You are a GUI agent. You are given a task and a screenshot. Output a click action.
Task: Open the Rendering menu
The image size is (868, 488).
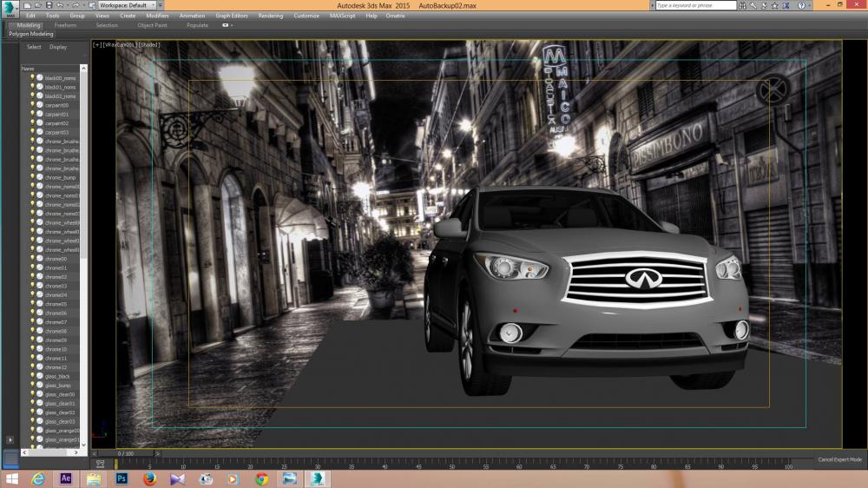tap(270, 16)
